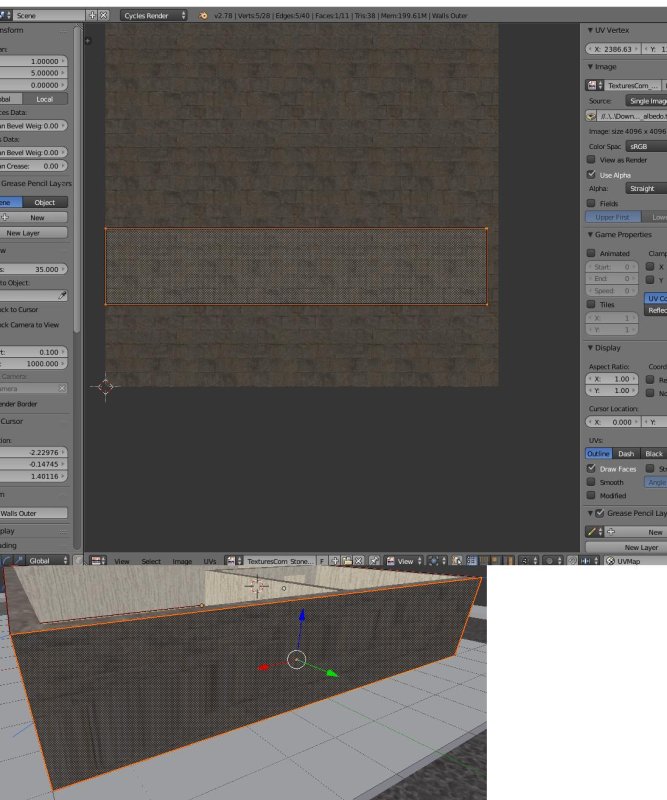The image size is (667, 800).
Task: Click the eyedropper icon in left panel
Action: pos(62,296)
